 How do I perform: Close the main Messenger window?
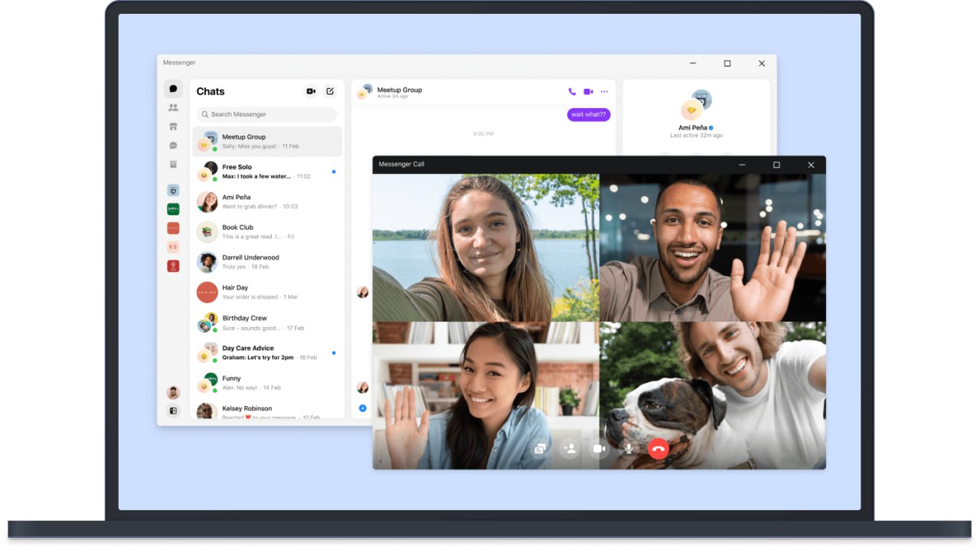tap(762, 64)
